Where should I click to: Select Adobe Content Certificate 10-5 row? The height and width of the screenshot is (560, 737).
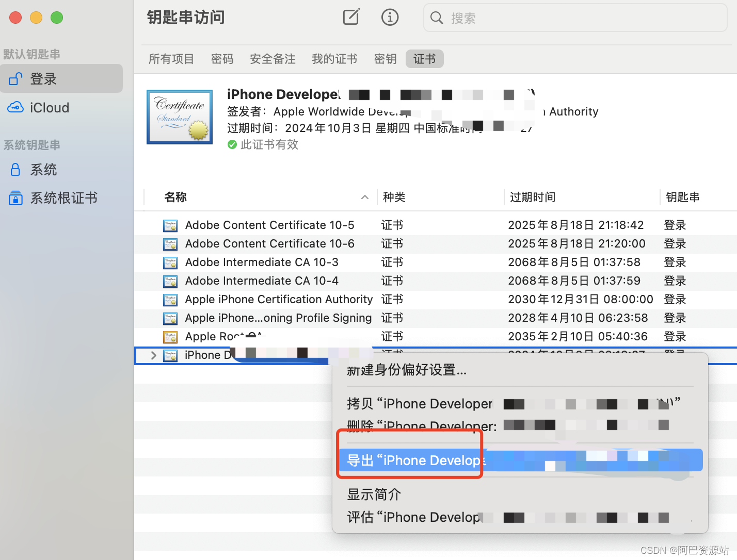click(x=436, y=225)
